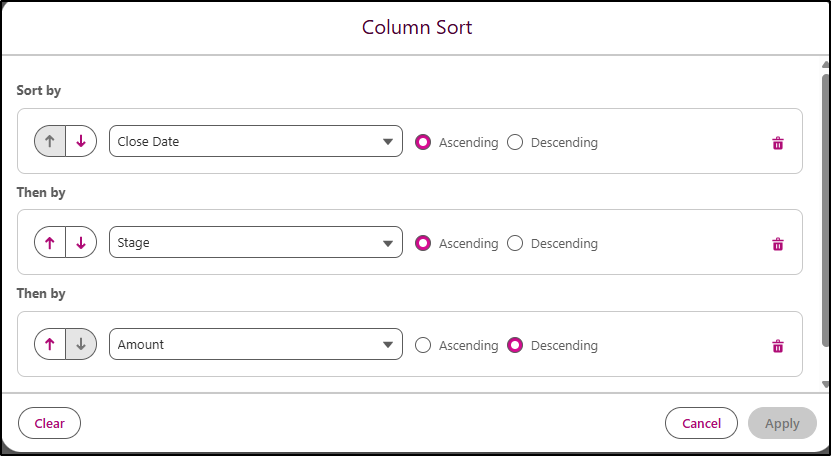Open the Amount column dropdown
Viewport: 831px width, 456px height.
click(255, 345)
